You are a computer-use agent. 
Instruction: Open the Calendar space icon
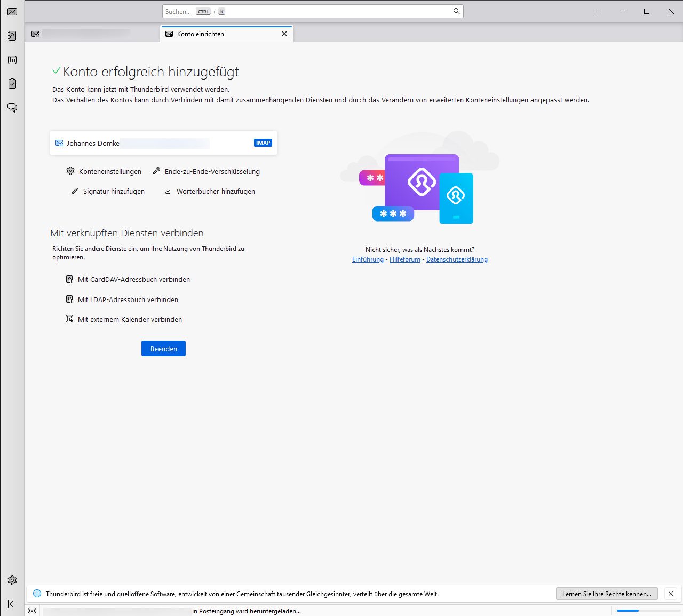tap(12, 60)
